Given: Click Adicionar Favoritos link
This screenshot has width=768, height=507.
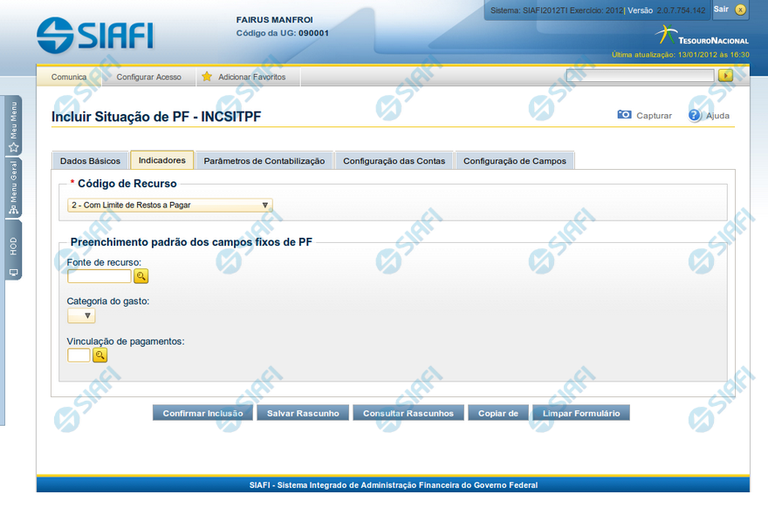Looking at the screenshot, I should pyautogui.click(x=252, y=77).
